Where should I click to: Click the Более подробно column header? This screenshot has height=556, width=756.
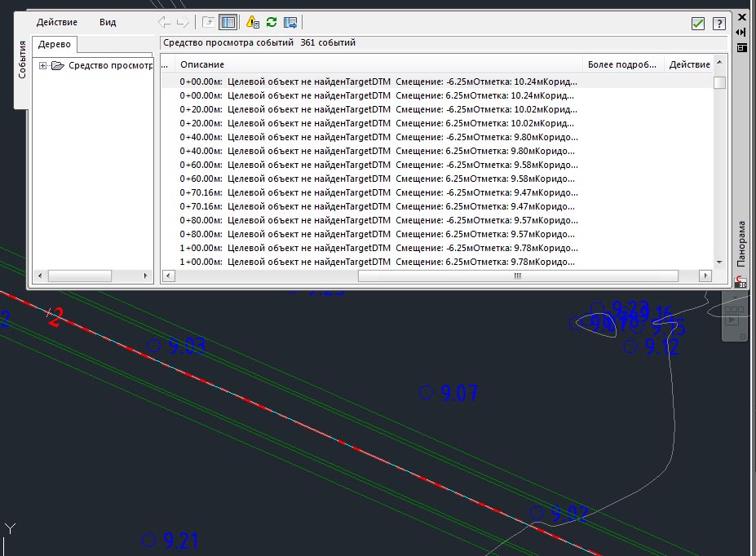621,64
